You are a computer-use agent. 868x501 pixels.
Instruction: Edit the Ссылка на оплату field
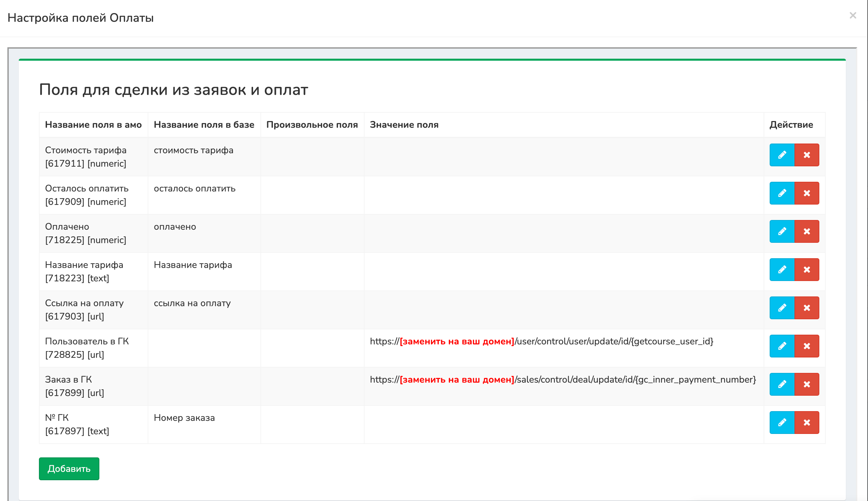(x=782, y=308)
